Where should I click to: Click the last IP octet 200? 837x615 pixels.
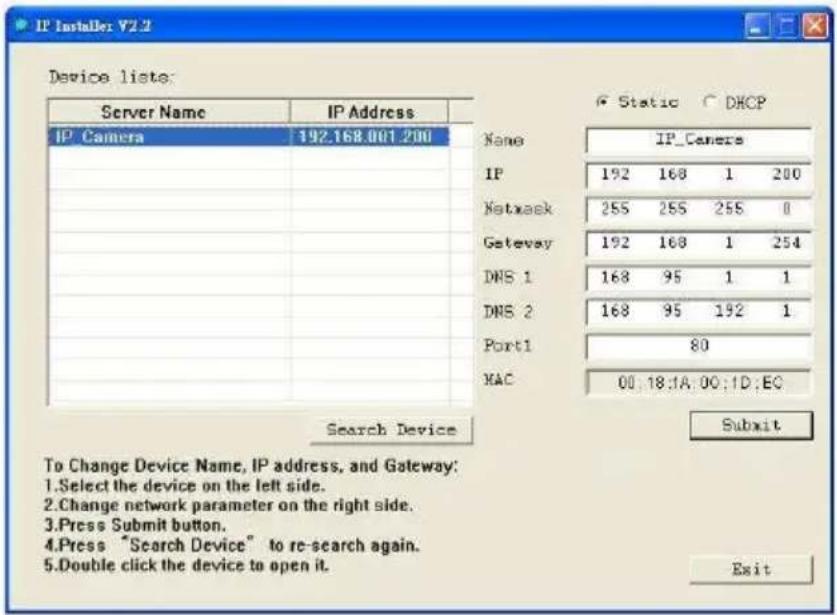tap(786, 174)
